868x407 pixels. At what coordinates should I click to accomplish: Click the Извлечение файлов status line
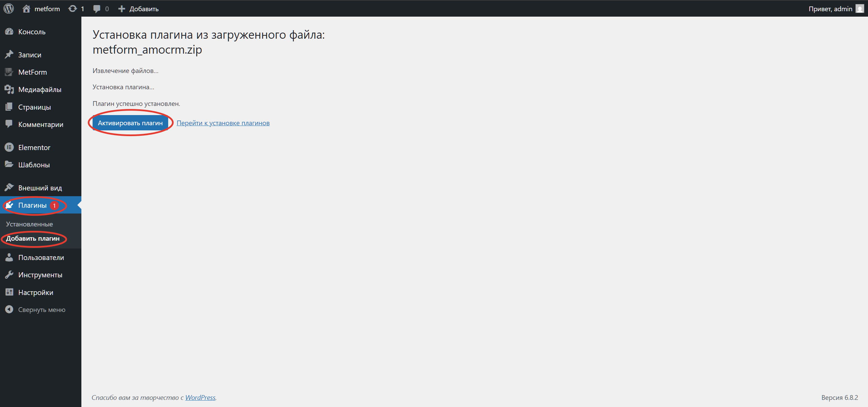(125, 71)
